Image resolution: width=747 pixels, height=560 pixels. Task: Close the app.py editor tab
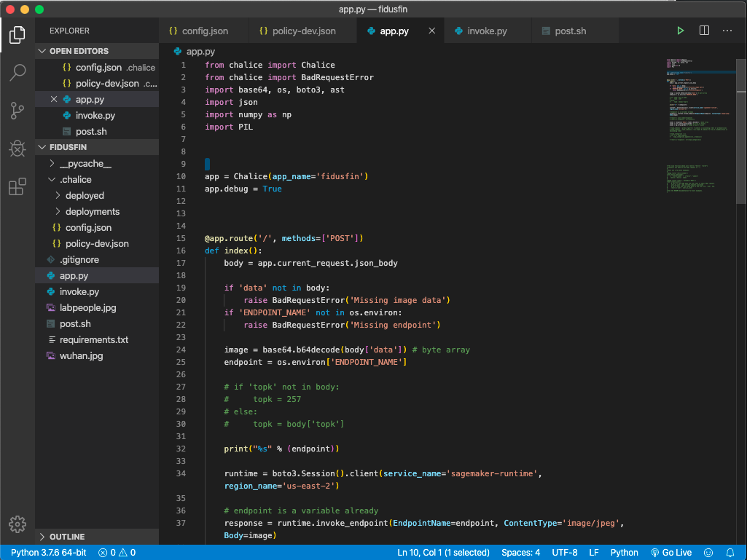pyautogui.click(x=431, y=31)
